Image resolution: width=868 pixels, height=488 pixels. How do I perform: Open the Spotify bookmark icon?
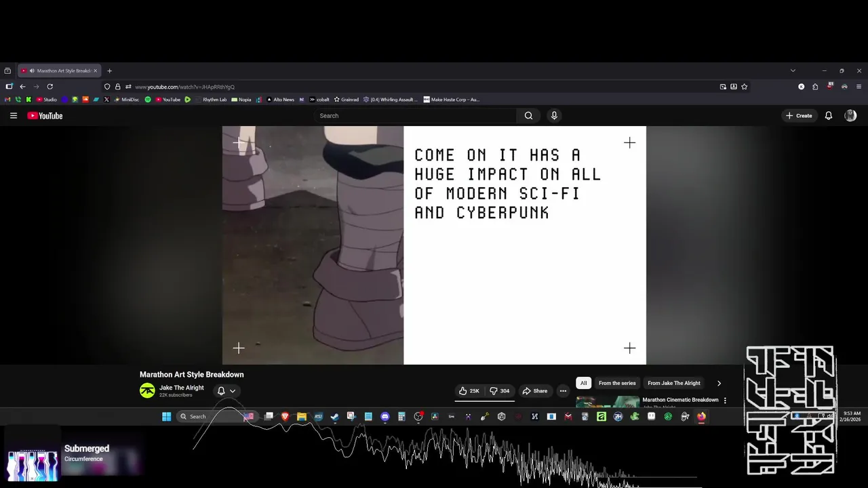[148, 100]
